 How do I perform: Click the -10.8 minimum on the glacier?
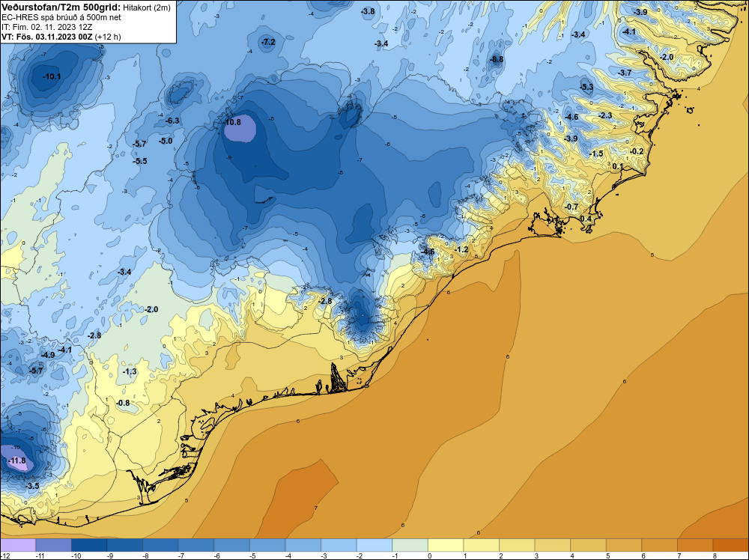(232, 122)
